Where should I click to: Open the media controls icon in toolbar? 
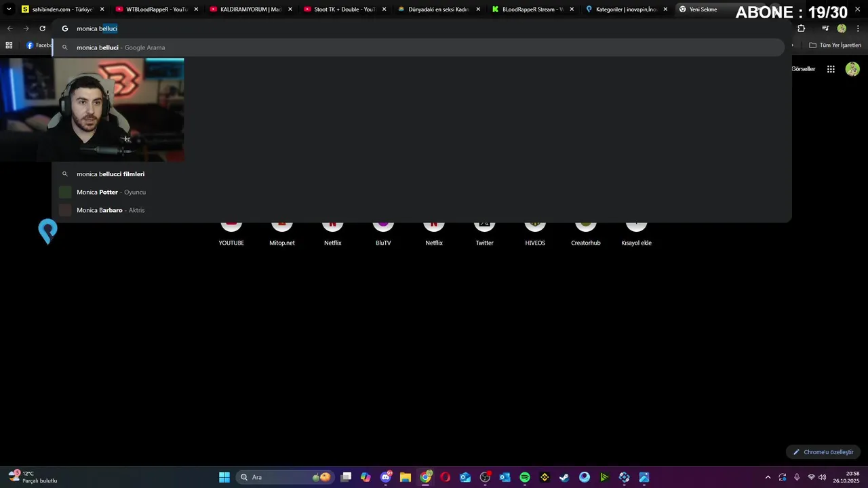click(x=825, y=28)
